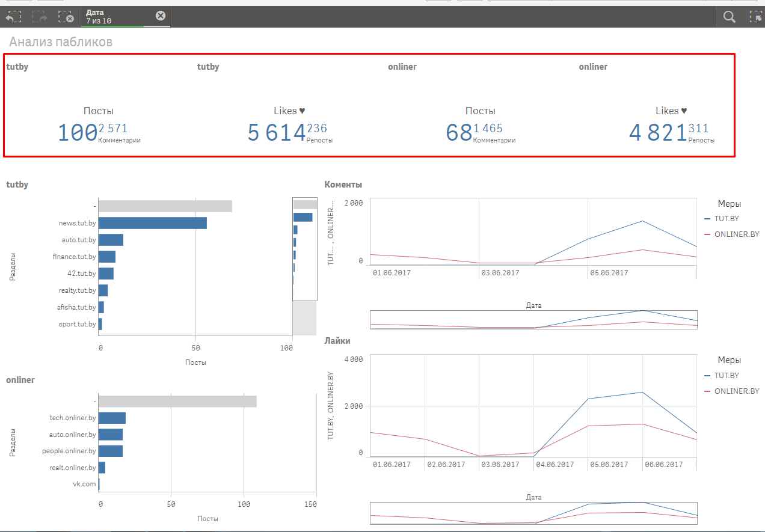Click the onliner Likes KPI value 4 821
The height and width of the screenshot is (532, 765).
[657, 133]
